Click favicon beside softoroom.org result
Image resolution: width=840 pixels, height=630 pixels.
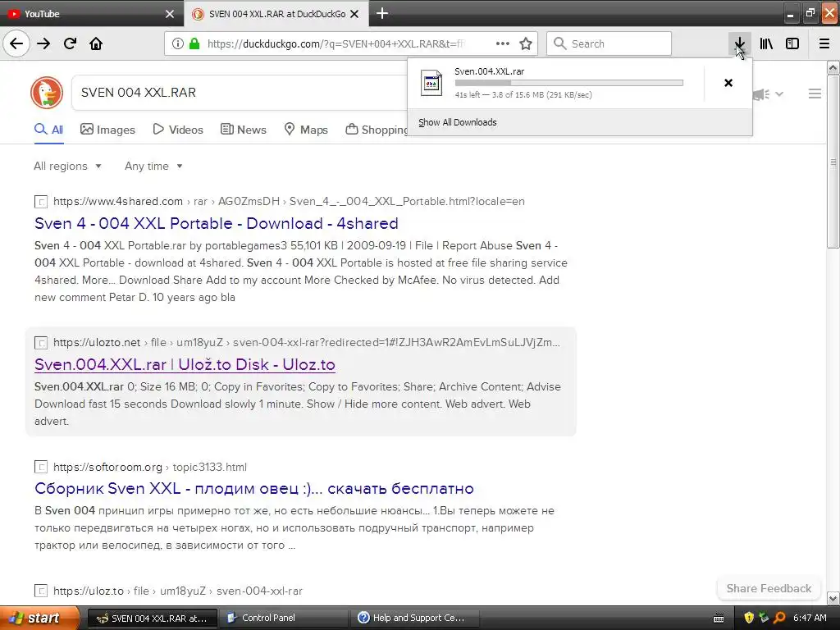41,467
